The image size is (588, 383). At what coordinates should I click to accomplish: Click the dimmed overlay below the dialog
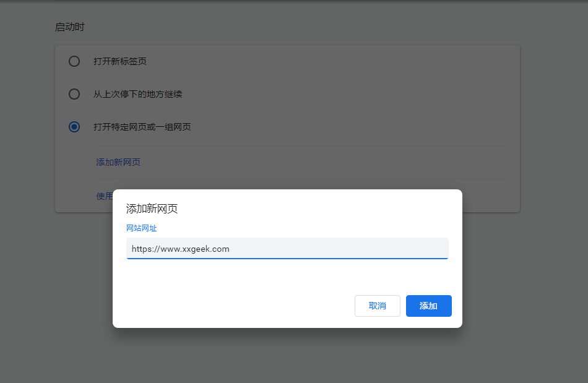point(287,356)
